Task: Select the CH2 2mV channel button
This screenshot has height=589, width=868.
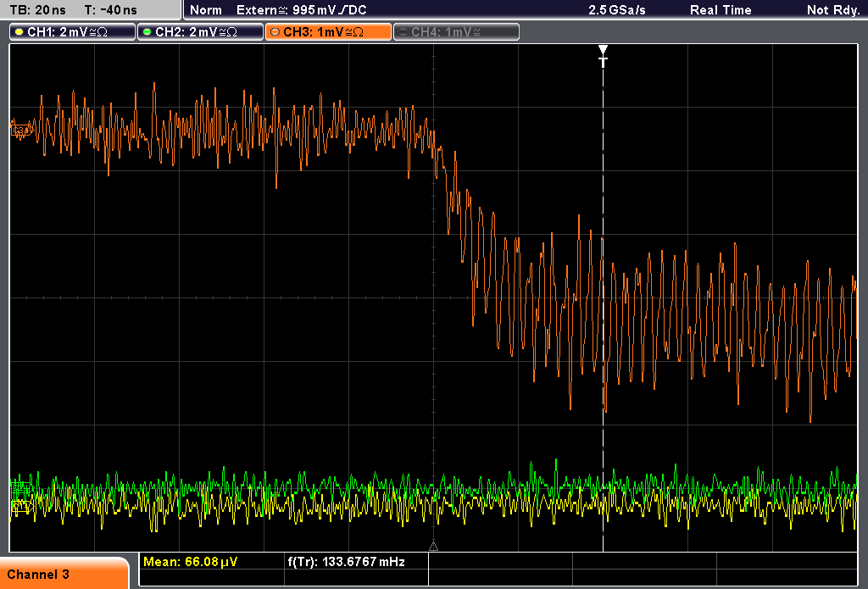Action: point(200,32)
